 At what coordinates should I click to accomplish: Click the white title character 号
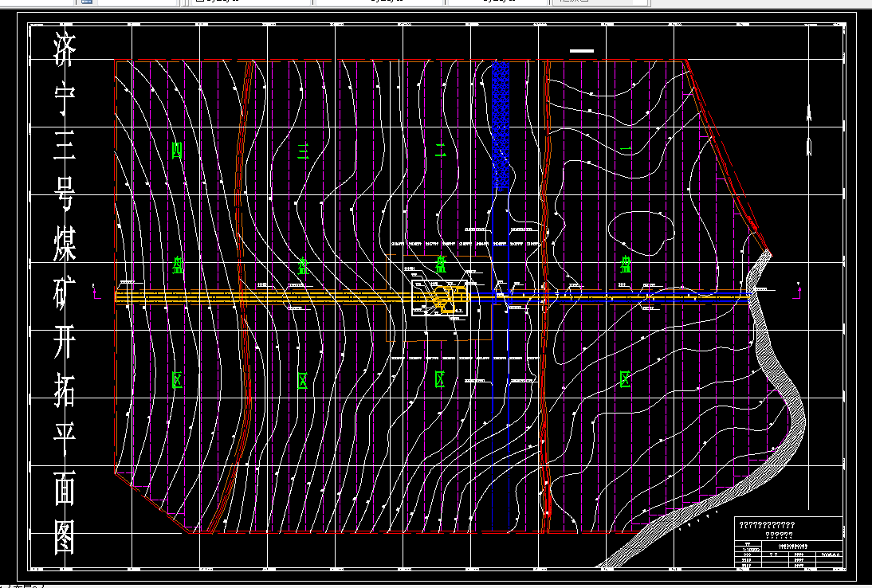[65, 194]
